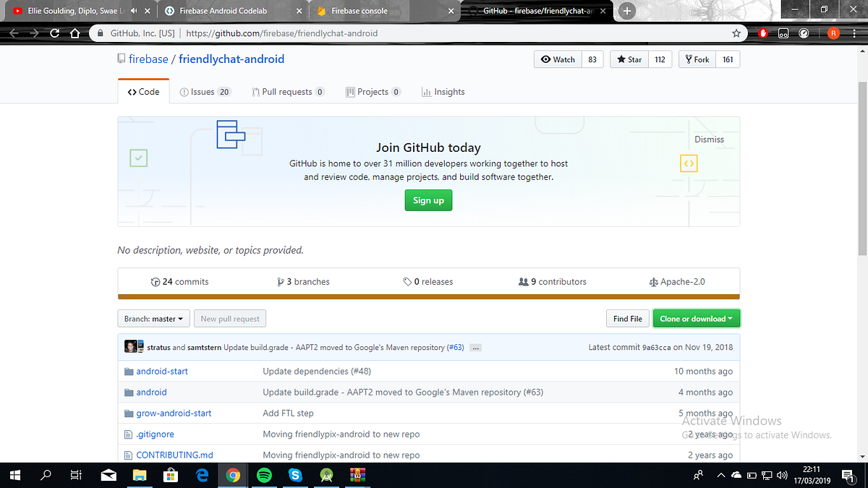The width and height of the screenshot is (868, 488).
Task: Open OneDrive from the system tray
Action: (737, 475)
